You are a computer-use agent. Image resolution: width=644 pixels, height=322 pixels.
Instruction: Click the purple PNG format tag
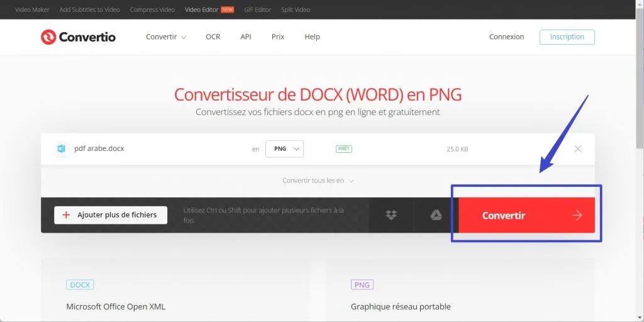point(362,285)
